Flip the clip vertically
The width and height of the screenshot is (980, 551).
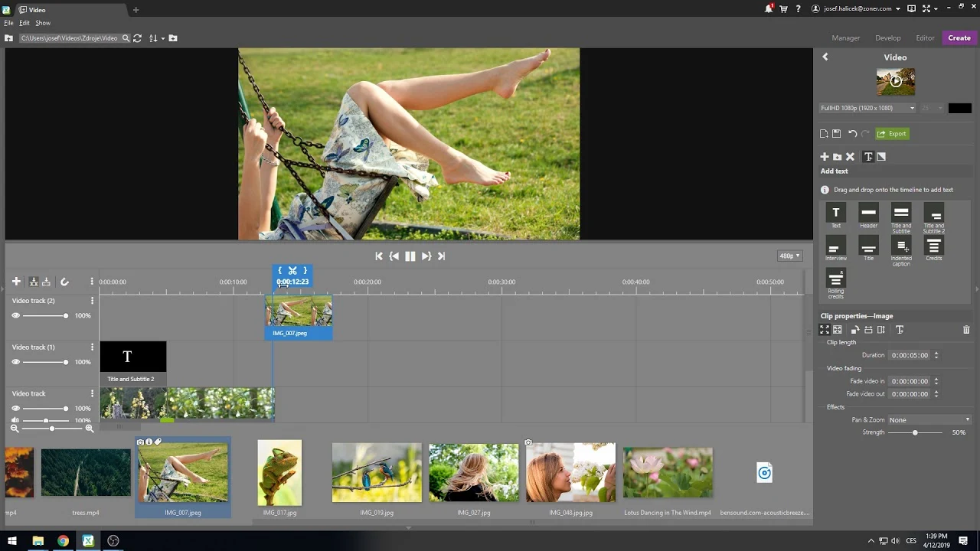[881, 330]
